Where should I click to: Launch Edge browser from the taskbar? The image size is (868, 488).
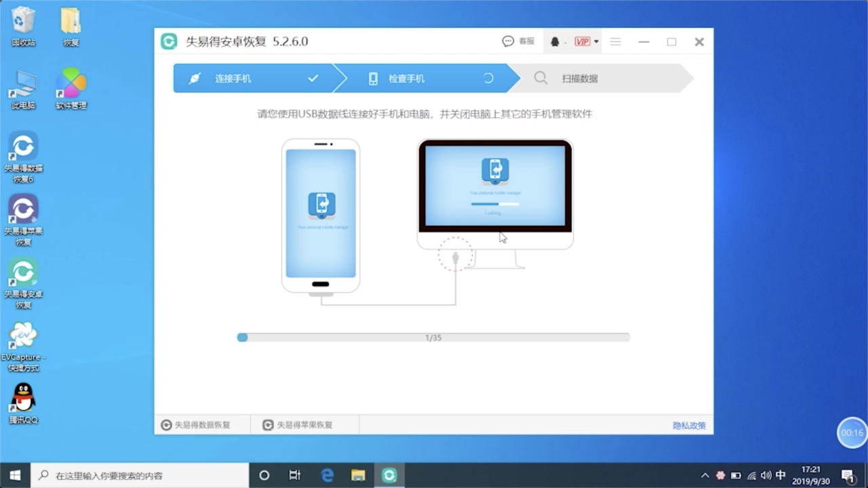click(x=327, y=475)
